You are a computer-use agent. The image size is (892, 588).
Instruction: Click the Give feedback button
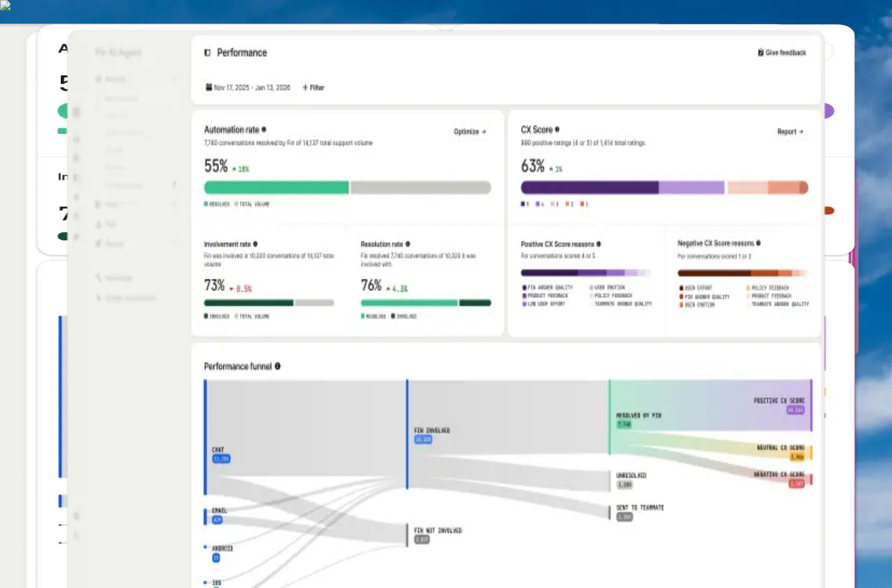tap(782, 52)
